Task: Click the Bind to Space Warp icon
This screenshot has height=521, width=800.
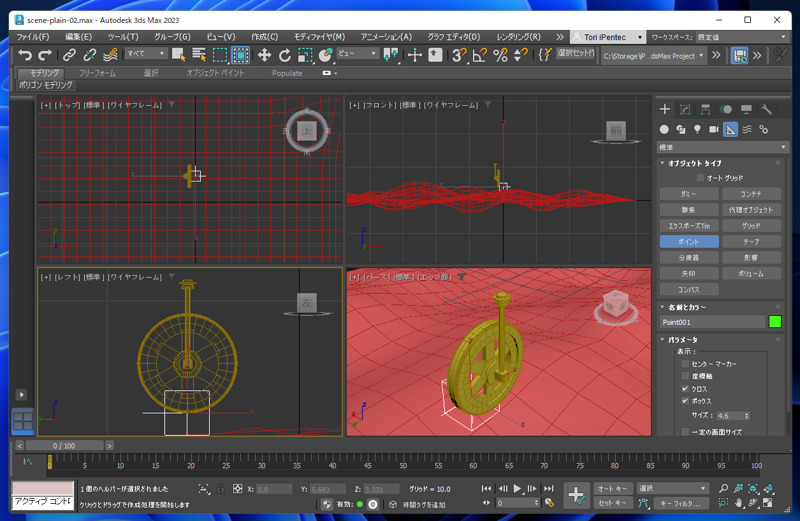Action: point(110,55)
